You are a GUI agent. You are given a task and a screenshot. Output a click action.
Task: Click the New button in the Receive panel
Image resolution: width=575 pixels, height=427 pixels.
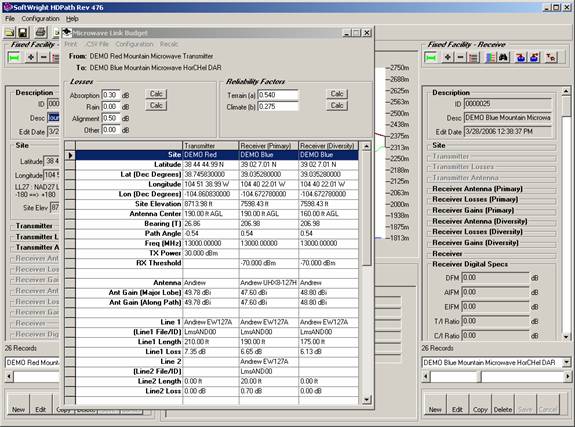point(435,405)
